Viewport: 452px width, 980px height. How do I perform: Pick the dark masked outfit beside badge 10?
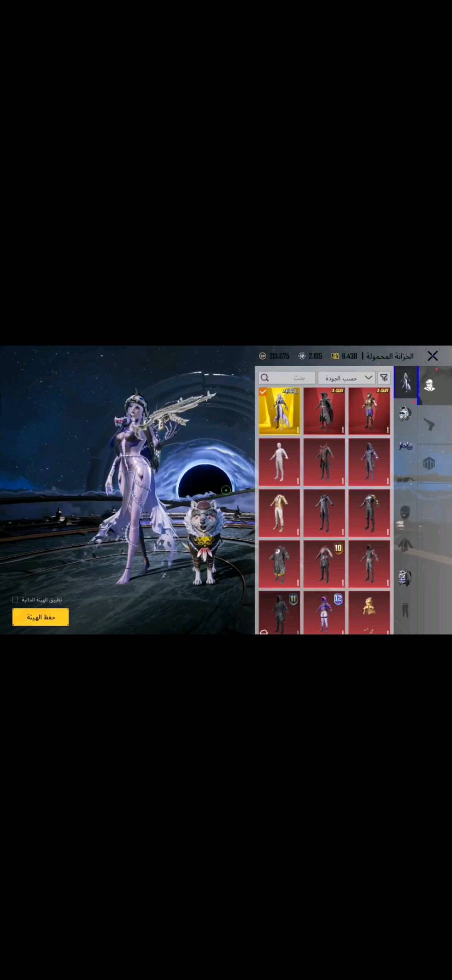coord(369,564)
